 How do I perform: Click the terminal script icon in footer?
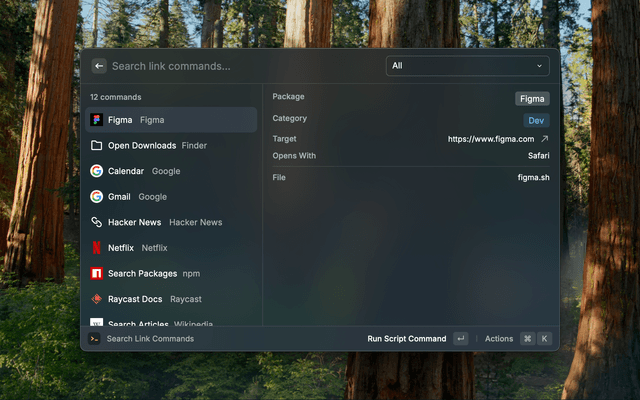[94, 339]
